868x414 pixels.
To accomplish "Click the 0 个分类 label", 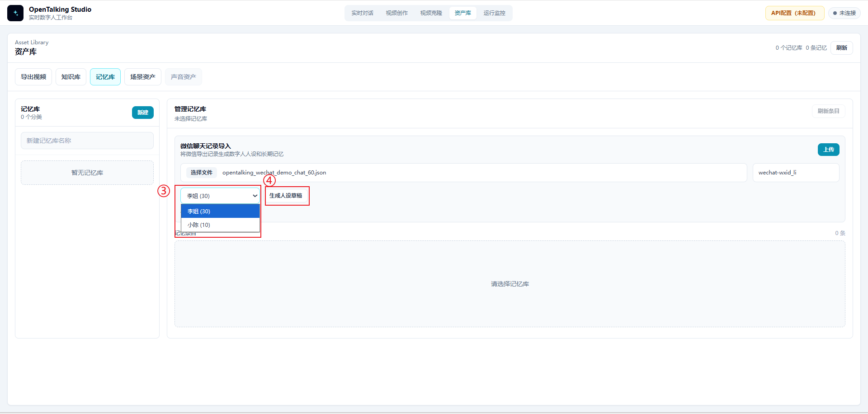I will click(x=32, y=117).
